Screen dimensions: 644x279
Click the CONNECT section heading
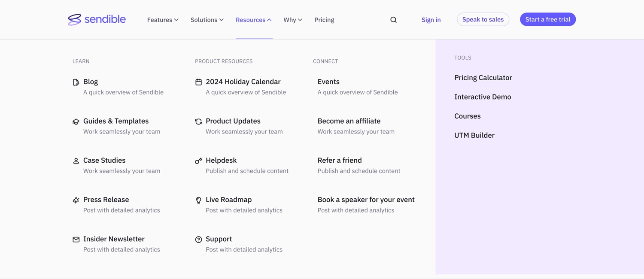[x=325, y=61]
